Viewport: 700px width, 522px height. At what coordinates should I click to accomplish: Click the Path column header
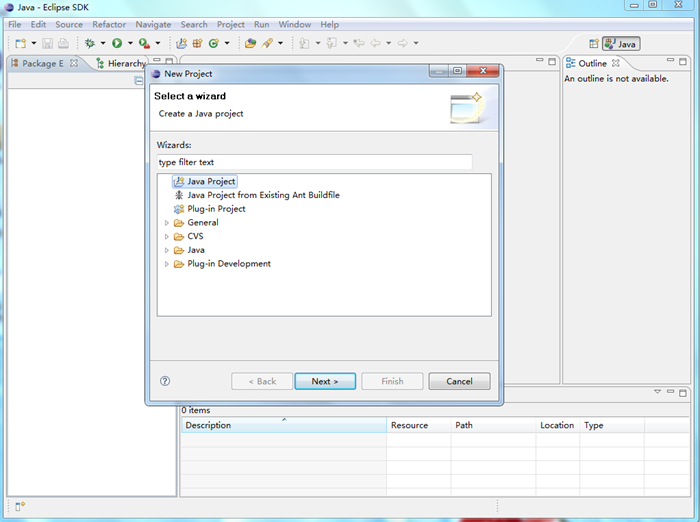click(x=493, y=425)
